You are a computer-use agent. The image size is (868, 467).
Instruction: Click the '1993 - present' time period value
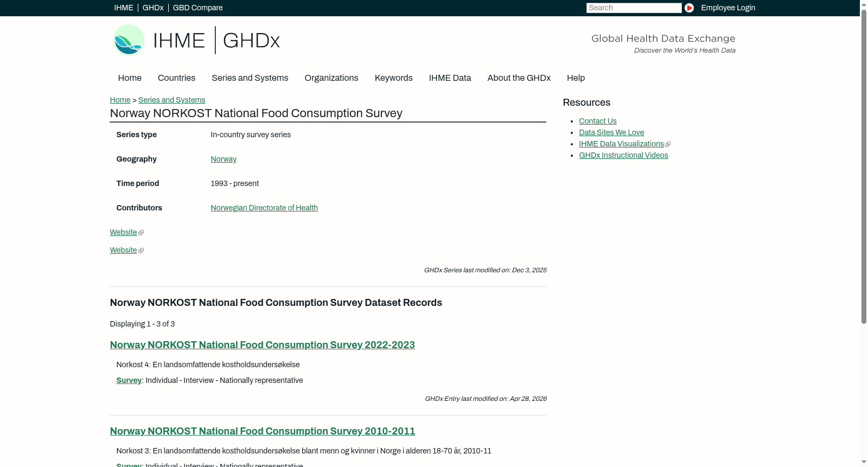pos(235,183)
